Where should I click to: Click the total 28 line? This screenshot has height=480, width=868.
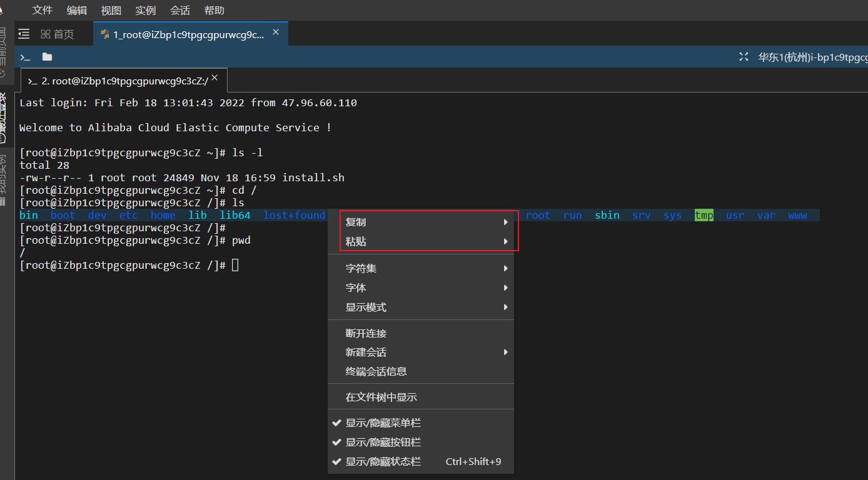click(x=44, y=165)
